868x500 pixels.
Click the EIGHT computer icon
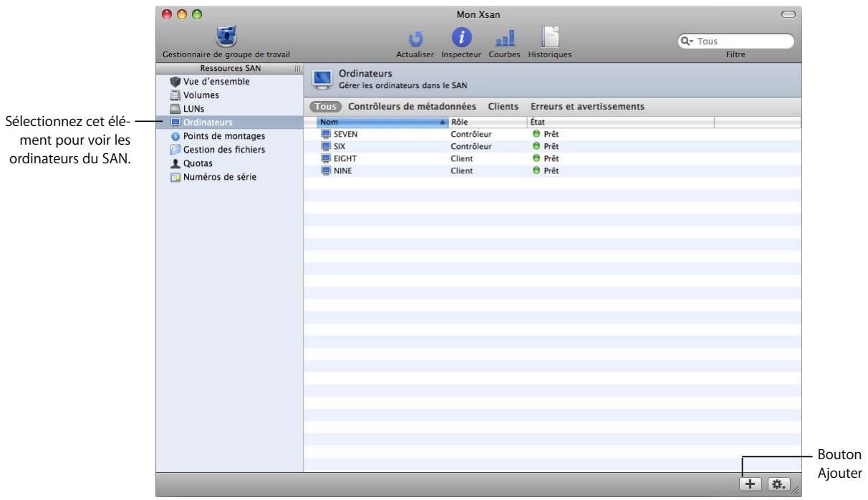[x=327, y=158]
